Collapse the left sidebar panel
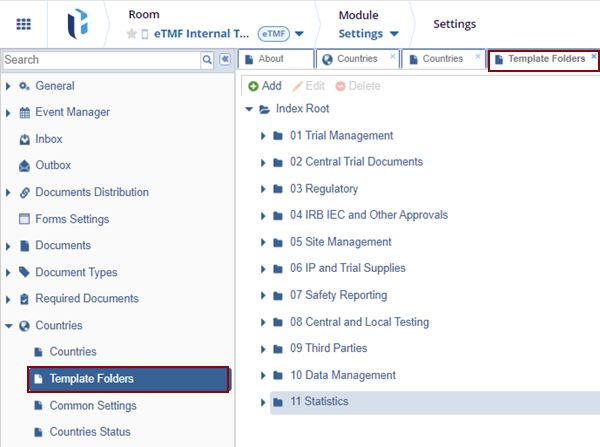Viewport: 600px width, 447px height. [225, 60]
